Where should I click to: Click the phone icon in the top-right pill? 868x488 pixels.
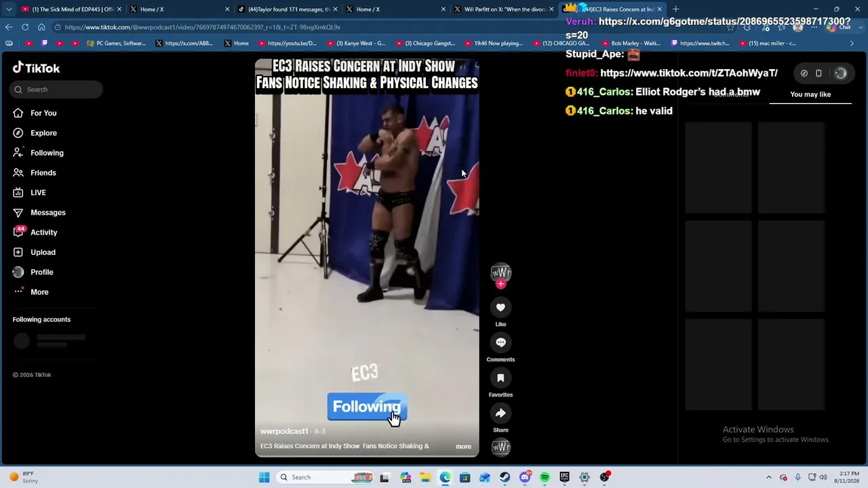818,73
